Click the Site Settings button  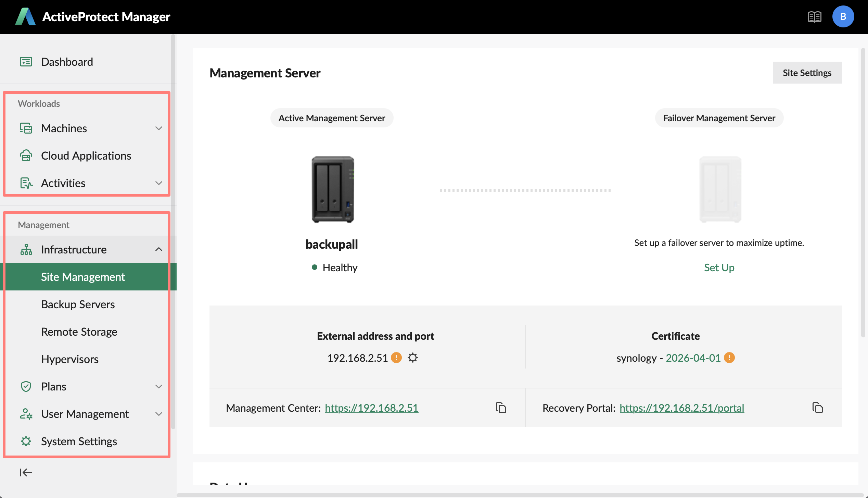(807, 73)
